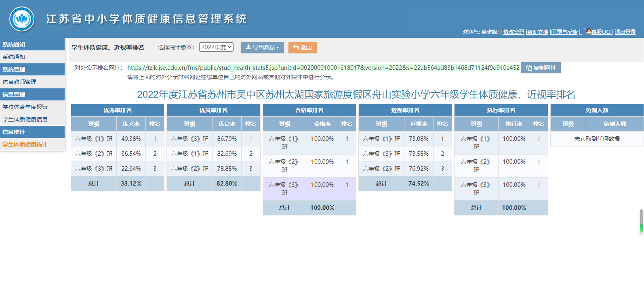Click the 合格率排名 table header
The width and height of the screenshot is (644, 305).
click(x=309, y=110)
